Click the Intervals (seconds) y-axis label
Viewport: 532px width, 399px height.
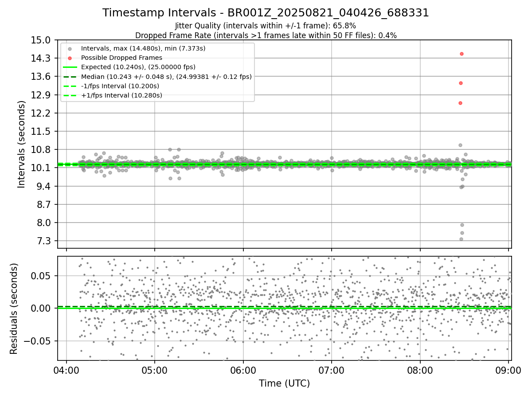(22, 144)
